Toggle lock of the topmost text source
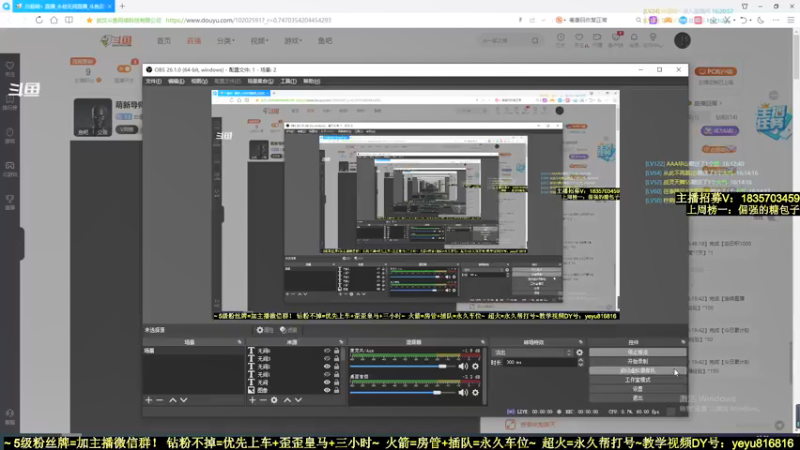Image resolution: width=800 pixels, height=450 pixels. coord(336,351)
